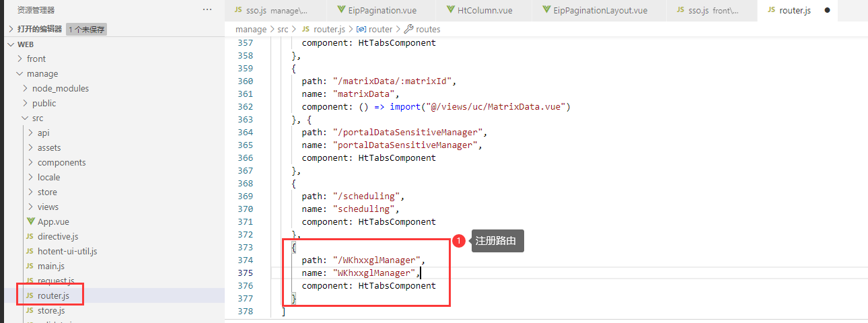This screenshot has width=868, height=323.
Task: Click the JS icon on router.js breadcrumb
Action: coord(305,30)
